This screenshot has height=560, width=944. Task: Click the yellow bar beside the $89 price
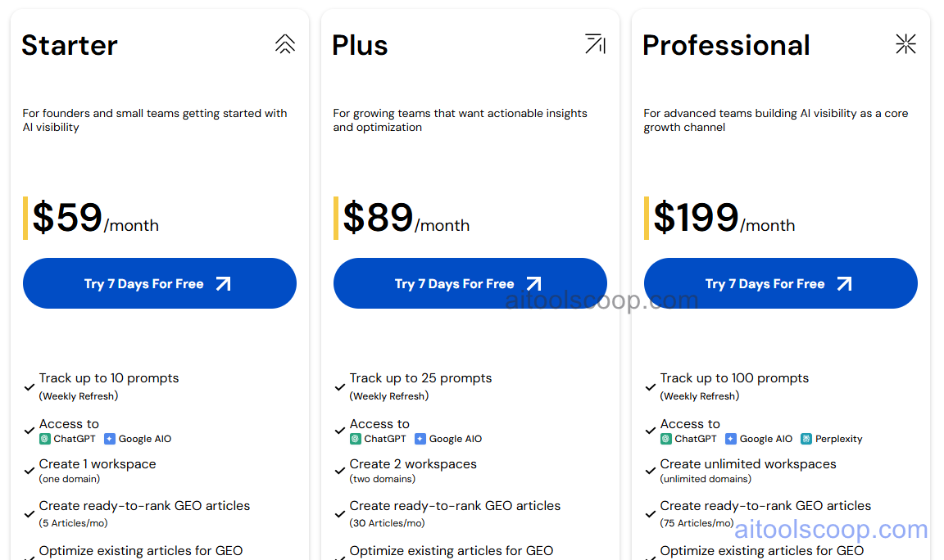pos(336,218)
